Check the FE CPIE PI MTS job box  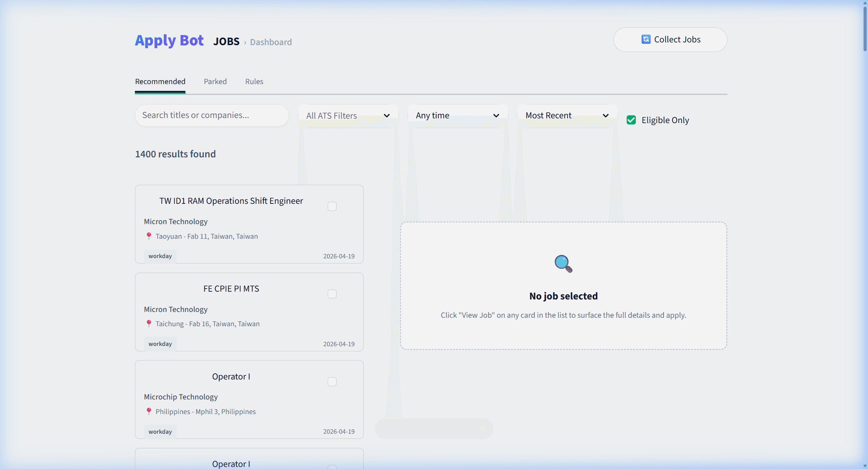click(x=332, y=294)
